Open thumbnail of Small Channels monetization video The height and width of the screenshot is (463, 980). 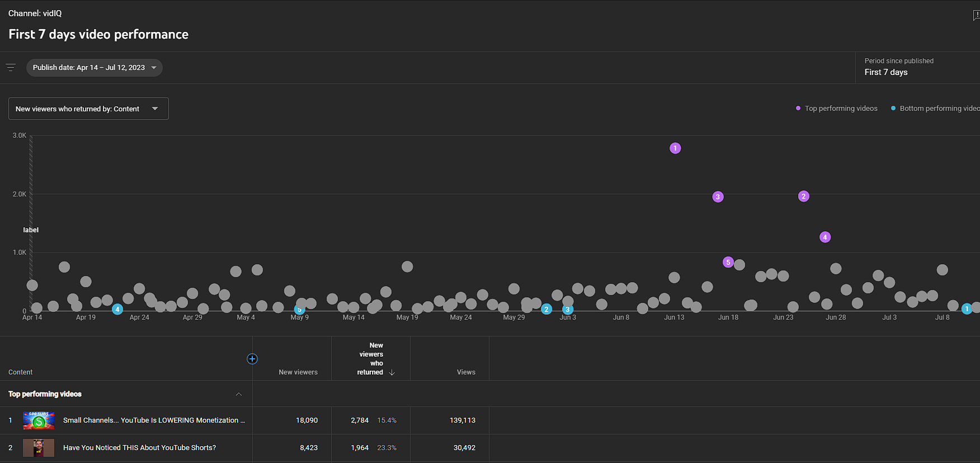pos(39,420)
